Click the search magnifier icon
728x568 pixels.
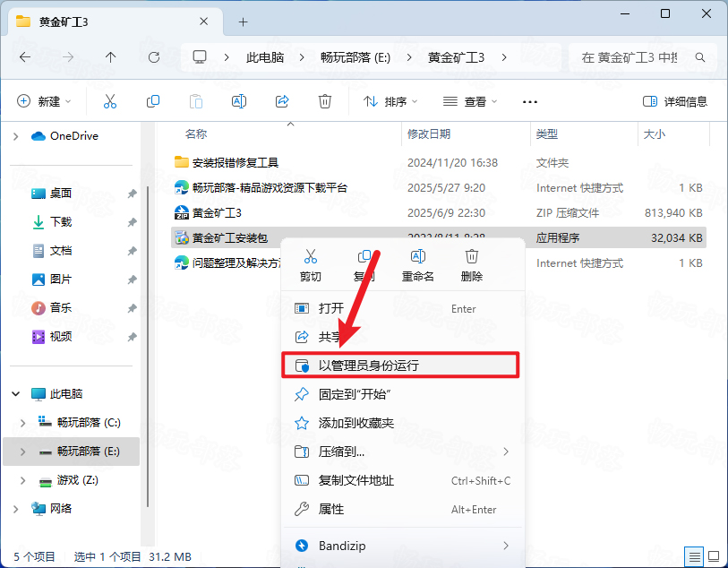699,57
